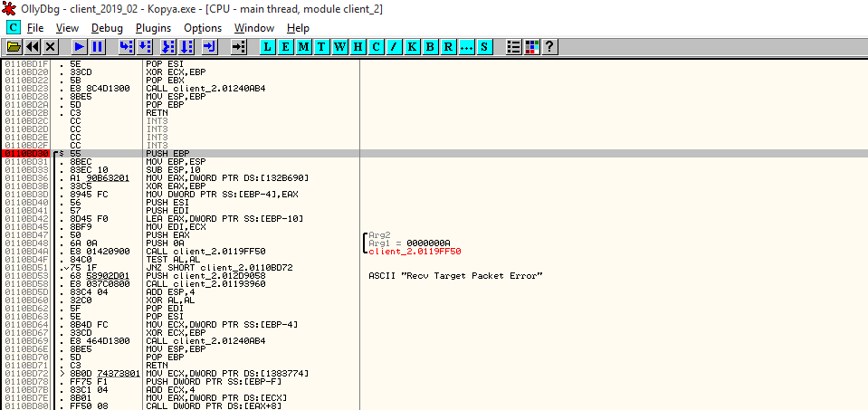
Task: Select the MOV EAX,DWORD PTR DS:[132B690] line
Action: tap(227, 177)
